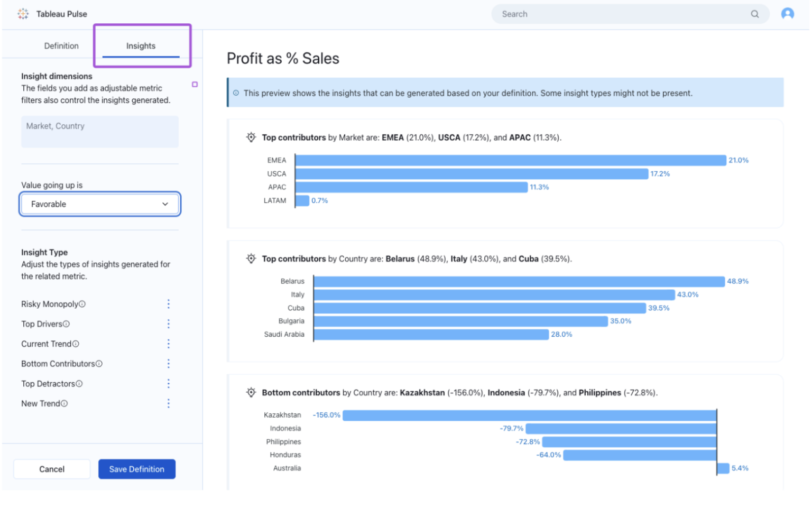Click the search magnifier icon
The width and height of the screenshot is (812, 508).
click(754, 14)
